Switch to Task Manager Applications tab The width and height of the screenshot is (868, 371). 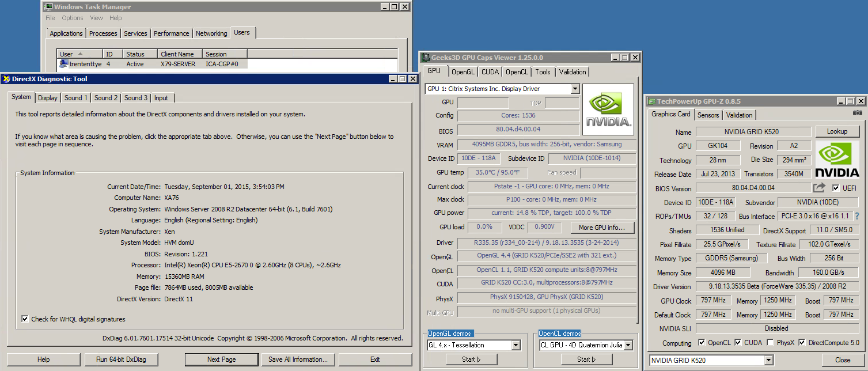66,33
